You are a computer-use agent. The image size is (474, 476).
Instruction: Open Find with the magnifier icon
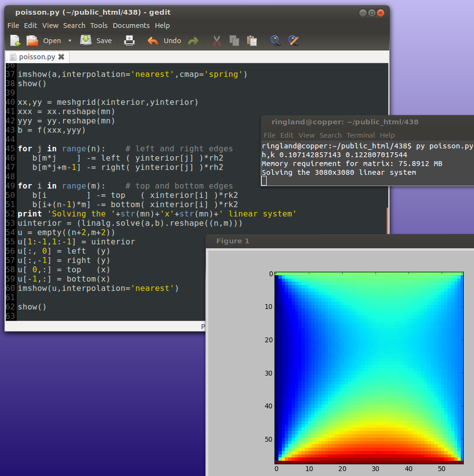pyautogui.click(x=275, y=40)
